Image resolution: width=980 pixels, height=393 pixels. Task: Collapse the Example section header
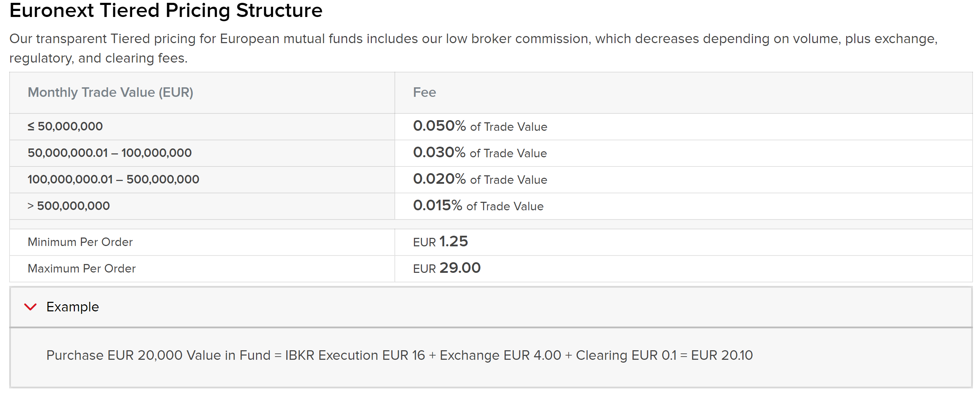(72, 307)
